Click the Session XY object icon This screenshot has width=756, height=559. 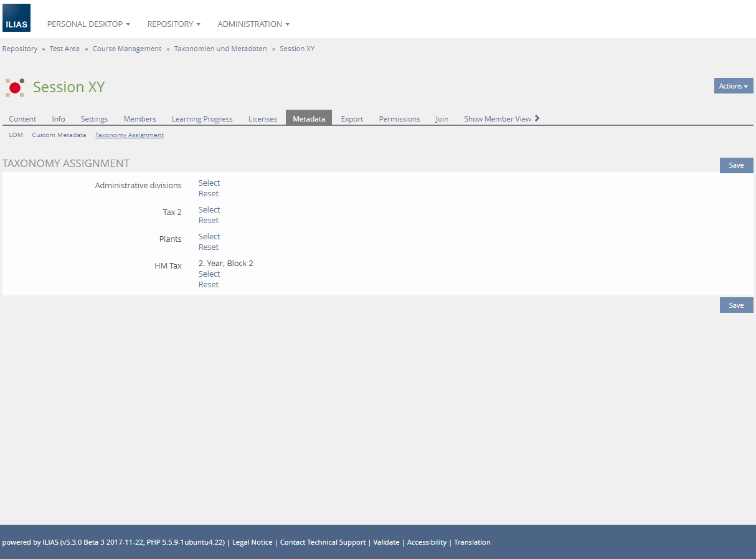tap(15, 87)
